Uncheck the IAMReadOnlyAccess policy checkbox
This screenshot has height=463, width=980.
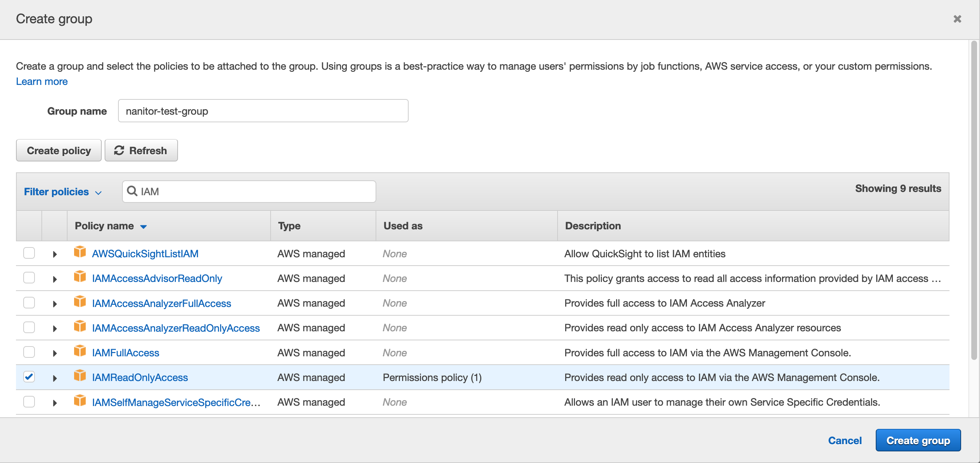[x=29, y=377]
